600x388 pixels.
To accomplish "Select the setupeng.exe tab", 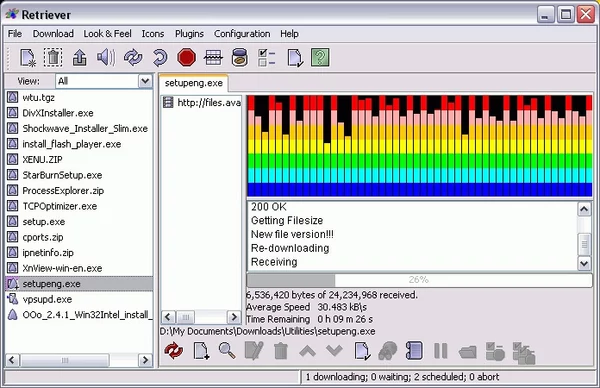I will [194, 83].
